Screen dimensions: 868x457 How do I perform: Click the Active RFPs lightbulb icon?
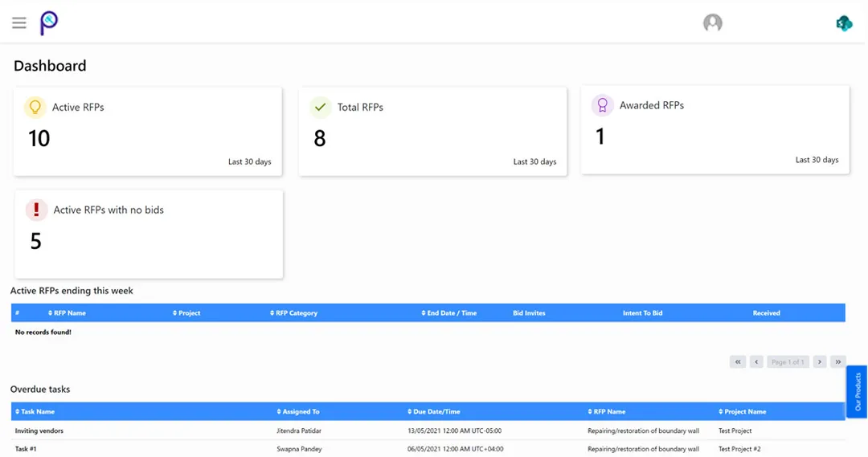point(35,107)
